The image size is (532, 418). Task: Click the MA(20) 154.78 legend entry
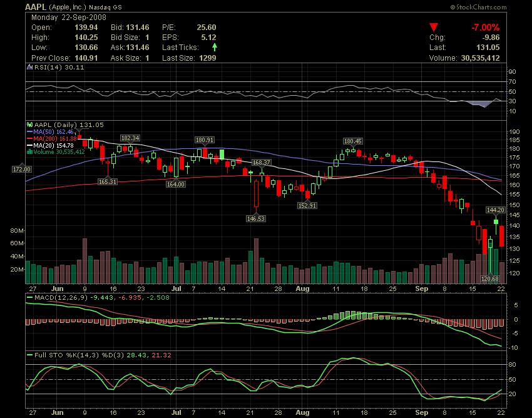click(x=53, y=145)
